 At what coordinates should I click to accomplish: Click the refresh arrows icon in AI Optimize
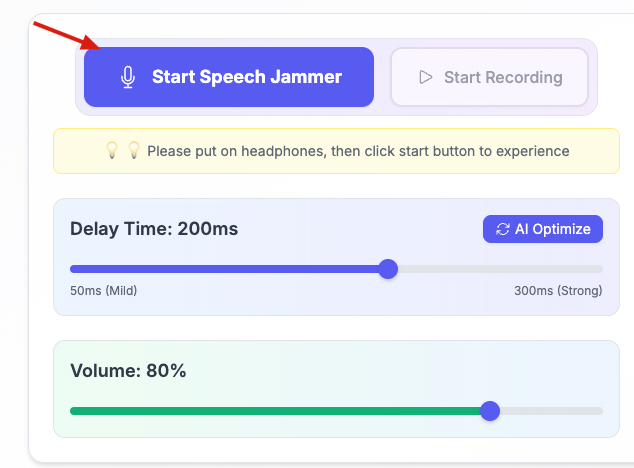point(503,229)
